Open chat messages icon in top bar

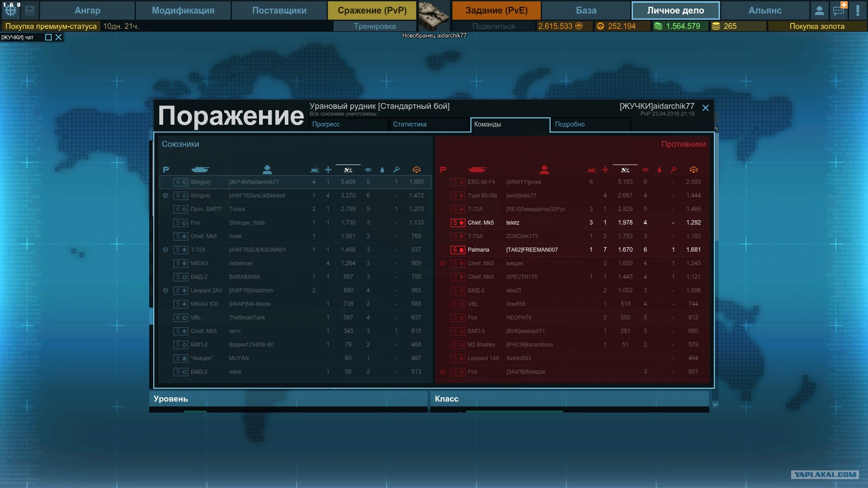coord(840,10)
